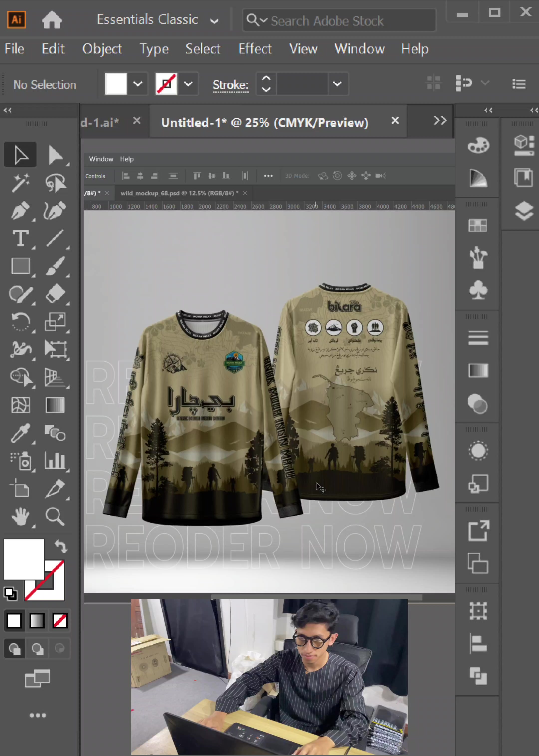Viewport: 539px width, 756px height.
Task: Select the Blend tool
Action: pyautogui.click(x=55, y=434)
